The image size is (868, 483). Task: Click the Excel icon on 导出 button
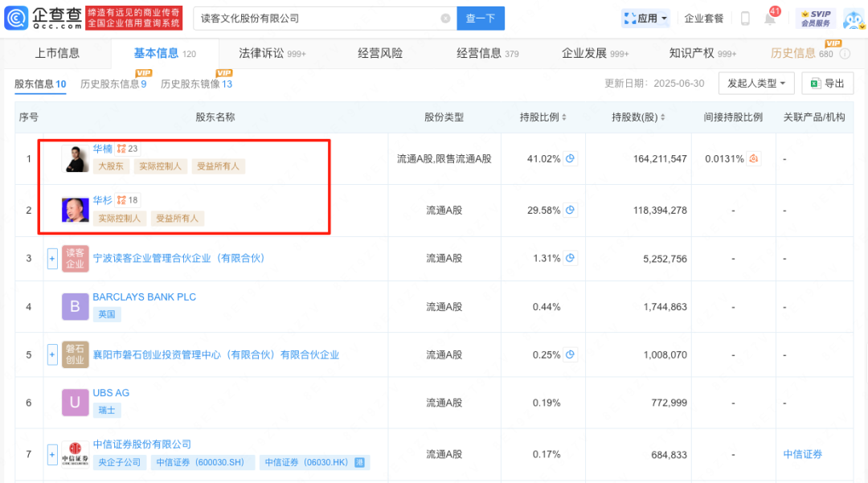(815, 84)
